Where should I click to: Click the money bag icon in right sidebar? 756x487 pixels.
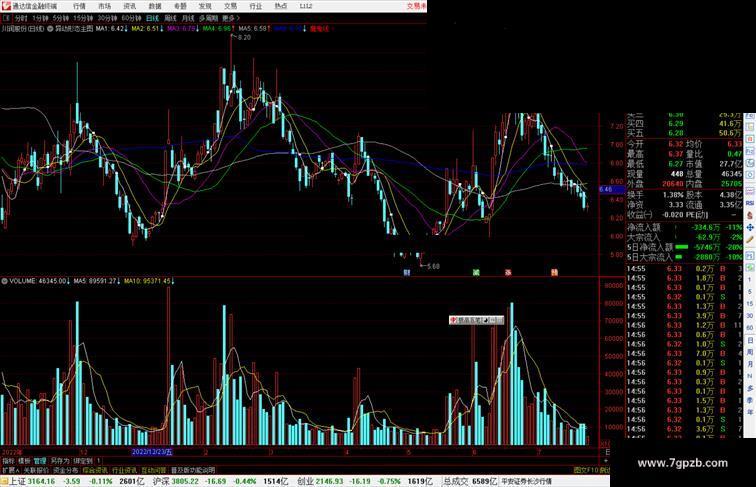[x=750, y=216]
